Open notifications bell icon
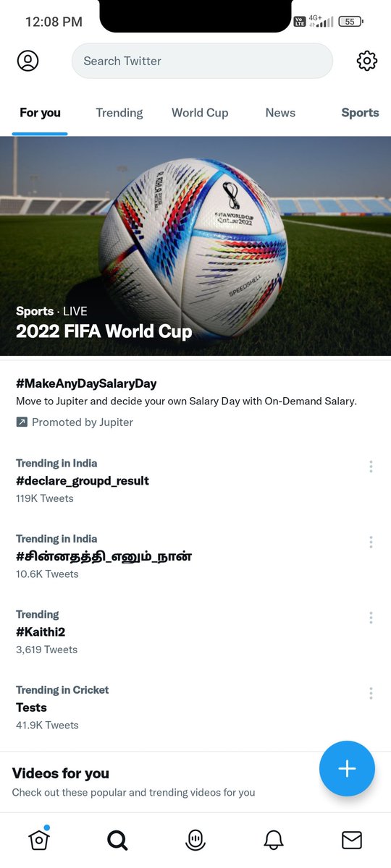This screenshot has height=868, width=391. pyautogui.click(x=273, y=840)
